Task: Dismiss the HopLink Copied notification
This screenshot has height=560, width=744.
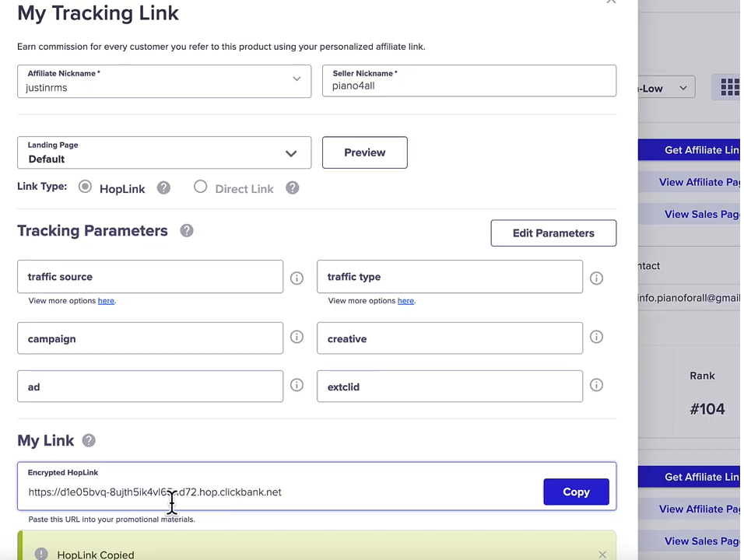Action: pos(602,555)
